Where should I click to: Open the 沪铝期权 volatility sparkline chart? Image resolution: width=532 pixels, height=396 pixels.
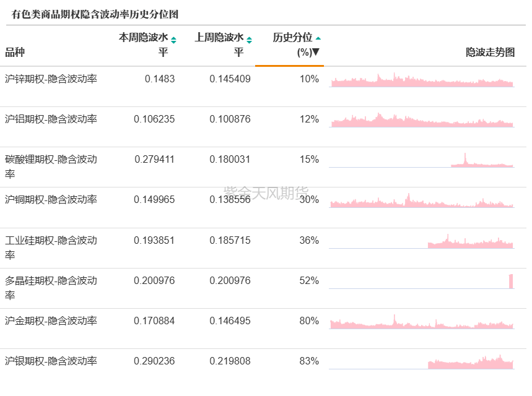[x=422, y=120]
